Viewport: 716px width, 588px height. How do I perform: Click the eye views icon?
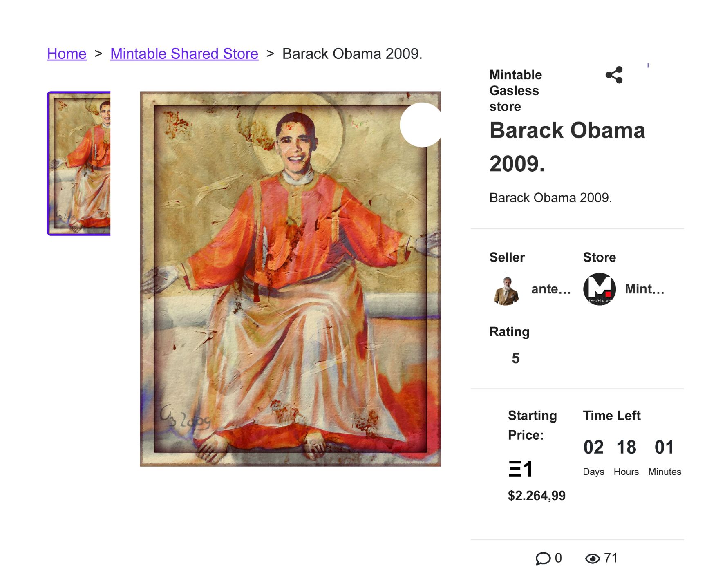coord(592,559)
